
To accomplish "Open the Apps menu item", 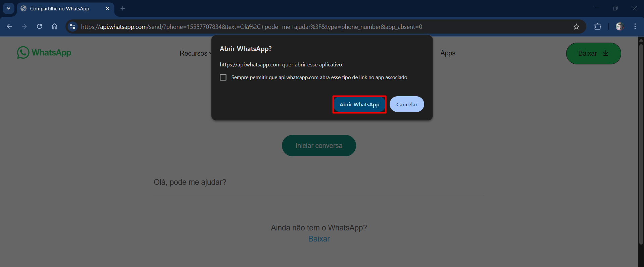I will click(448, 53).
